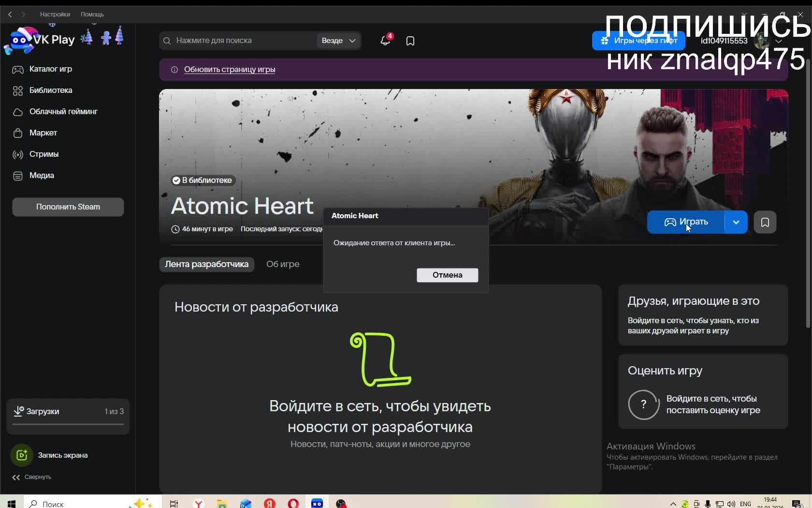Click the 'В библиотеке' badge

(203, 180)
